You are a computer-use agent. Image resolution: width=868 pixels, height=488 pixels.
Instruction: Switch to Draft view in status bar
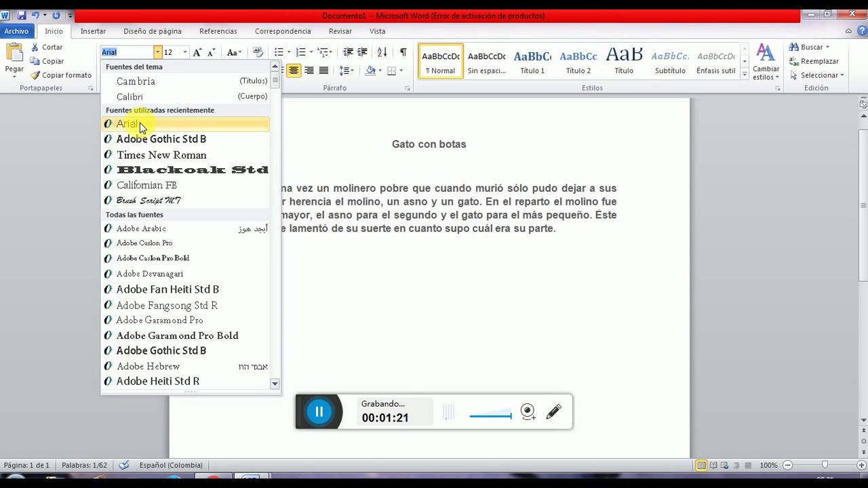coord(749,465)
